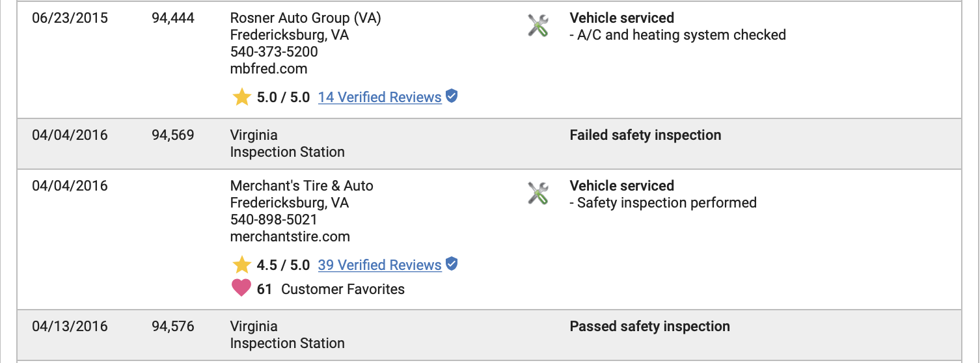Click verified shield badge after 14 Verified Reviews

point(452,96)
